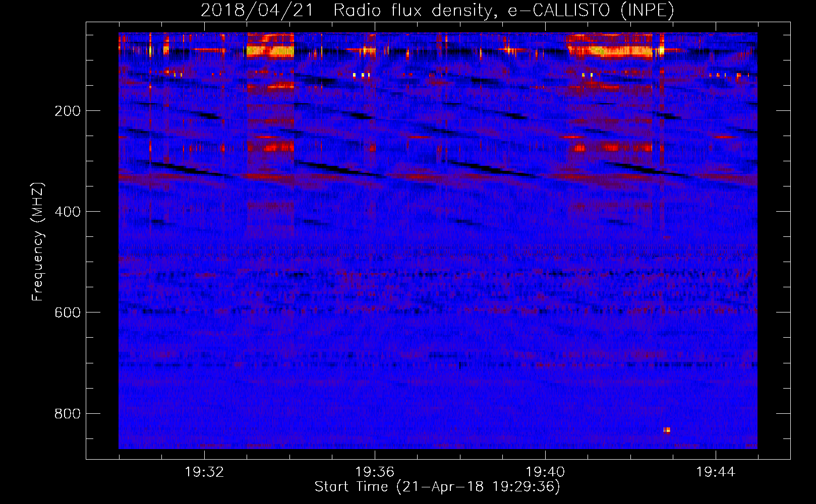Click the '600' frequency axis label
This screenshot has height=504, width=816.
68,312
